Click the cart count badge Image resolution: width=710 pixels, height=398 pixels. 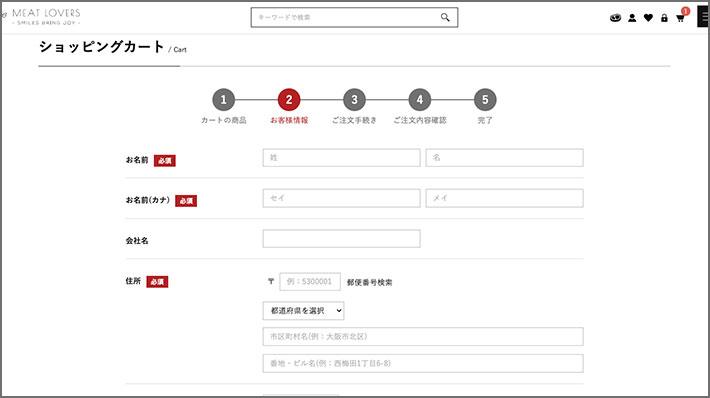pyautogui.click(x=686, y=11)
